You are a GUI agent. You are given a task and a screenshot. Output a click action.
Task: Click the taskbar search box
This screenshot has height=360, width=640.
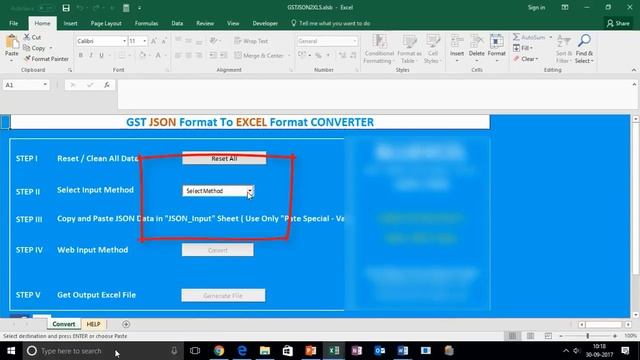pos(103,351)
